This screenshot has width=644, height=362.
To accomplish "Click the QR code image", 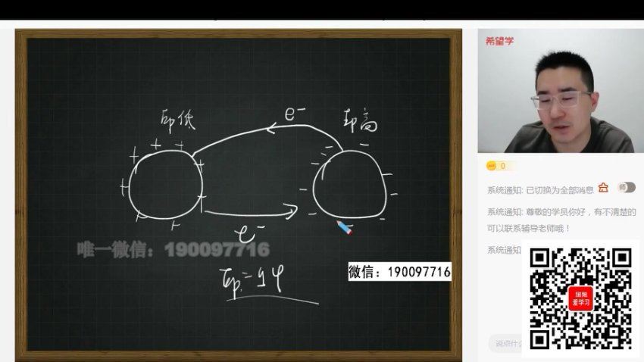I will click(580, 298).
